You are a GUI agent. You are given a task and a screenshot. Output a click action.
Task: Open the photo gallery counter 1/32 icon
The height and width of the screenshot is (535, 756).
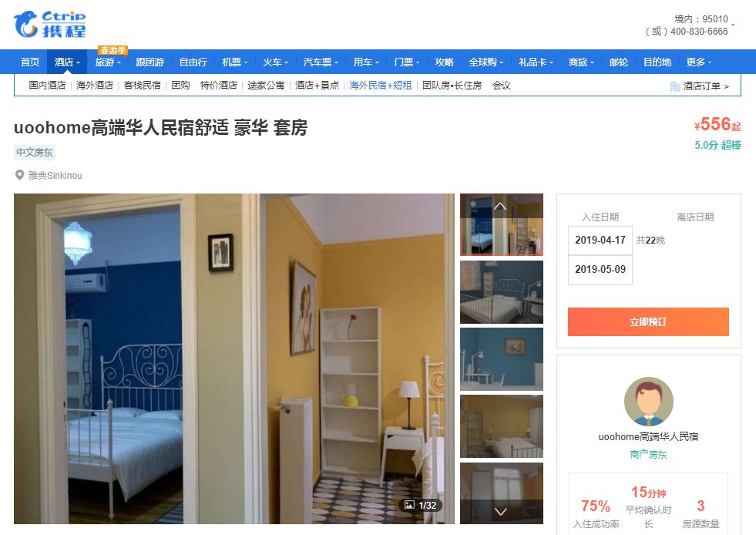[409, 505]
